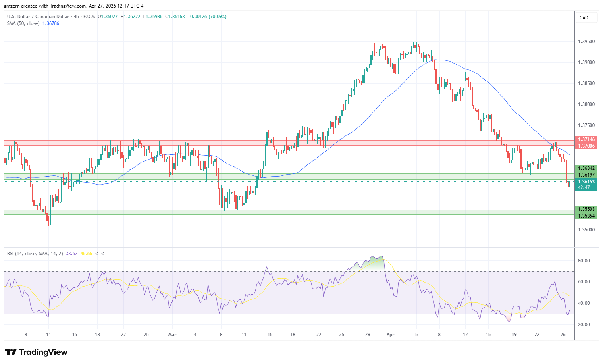Click the 60.00 level on the RSI axis

584,282
